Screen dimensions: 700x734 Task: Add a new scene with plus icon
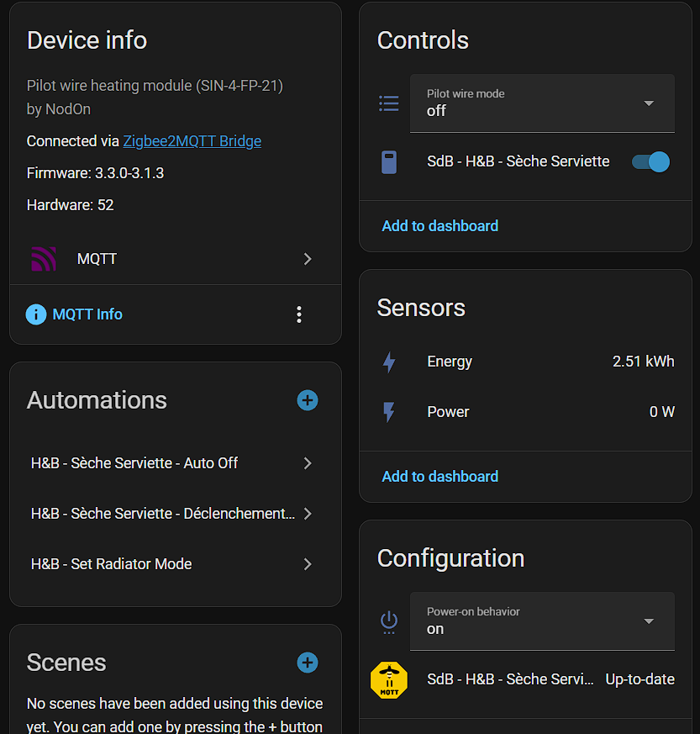[308, 663]
